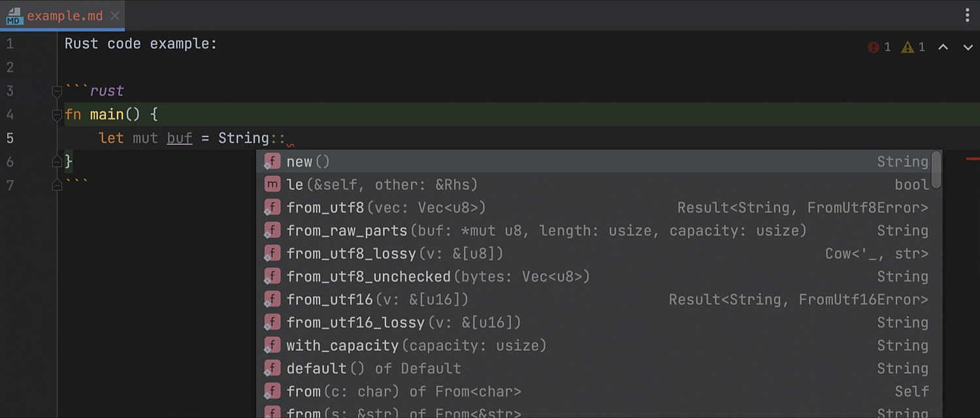Click the function icon beside new()

tap(272, 161)
